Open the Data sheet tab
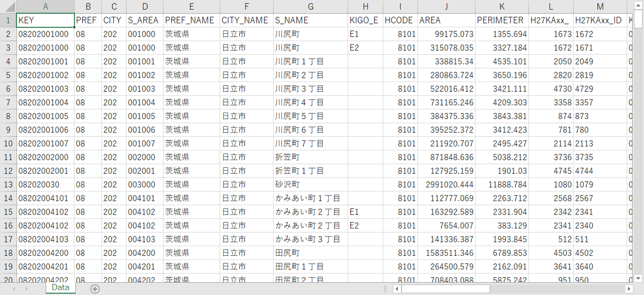644x295 pixels. [x=61, y=288]
